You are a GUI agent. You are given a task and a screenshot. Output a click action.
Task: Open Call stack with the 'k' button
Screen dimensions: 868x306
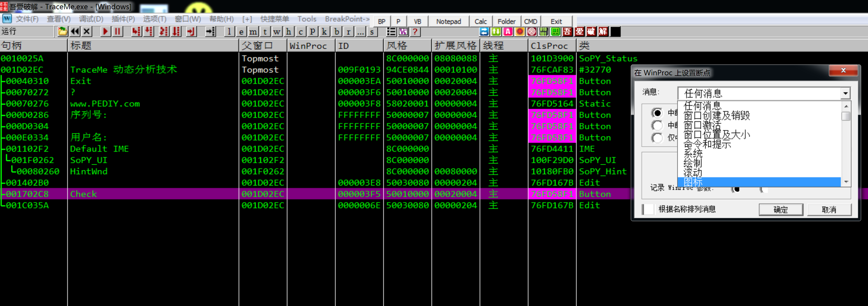[325, 32]
